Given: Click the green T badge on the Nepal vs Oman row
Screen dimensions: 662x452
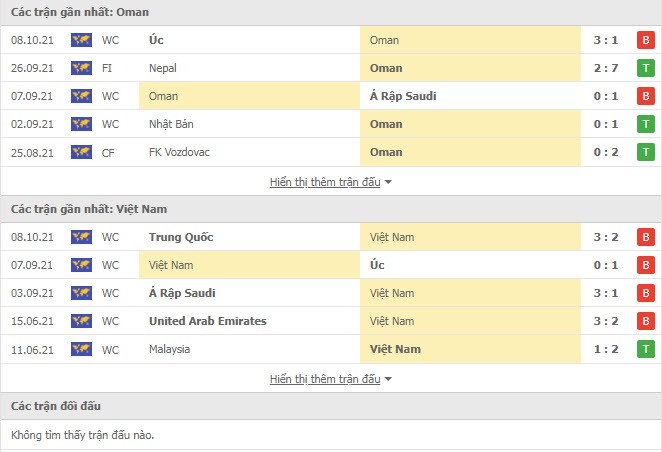Looking at the screenshot, I should pyautogui.click(x=646, y=68).
